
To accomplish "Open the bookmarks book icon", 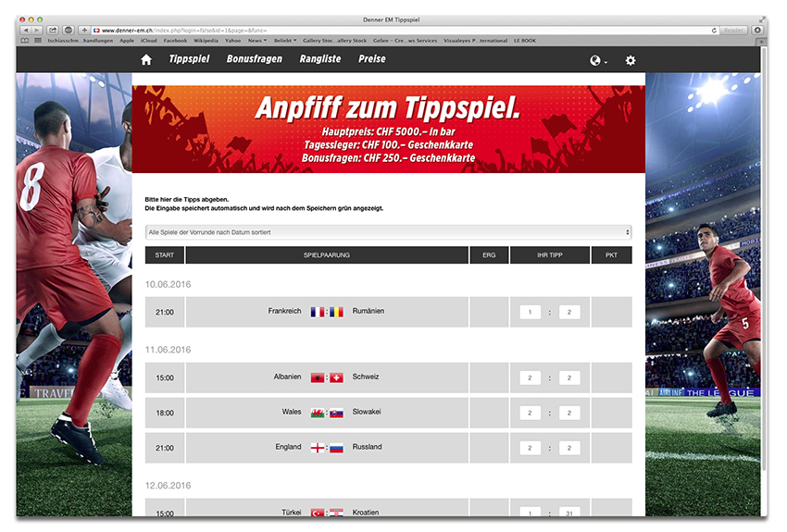I will (x=25, y=41).
